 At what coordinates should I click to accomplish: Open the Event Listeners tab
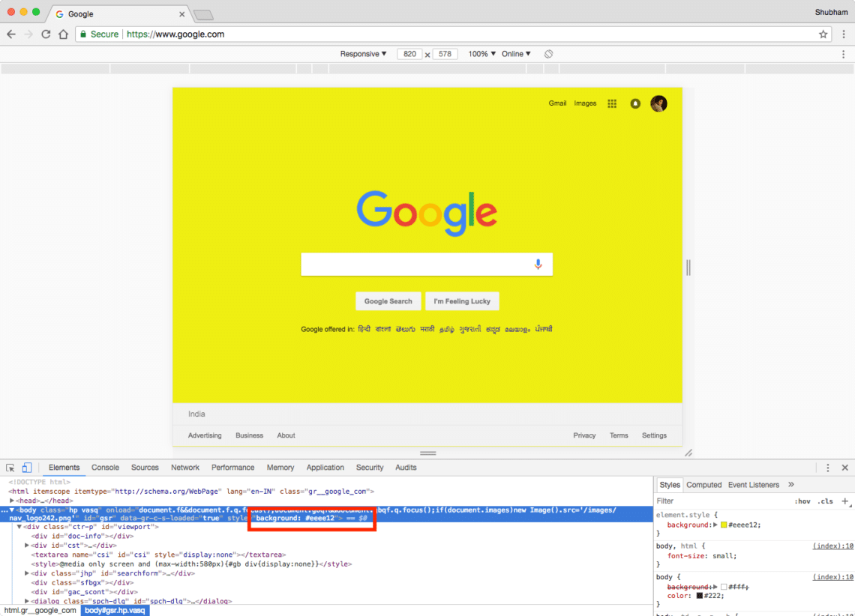pyautogui.click(x=754, y=485)
